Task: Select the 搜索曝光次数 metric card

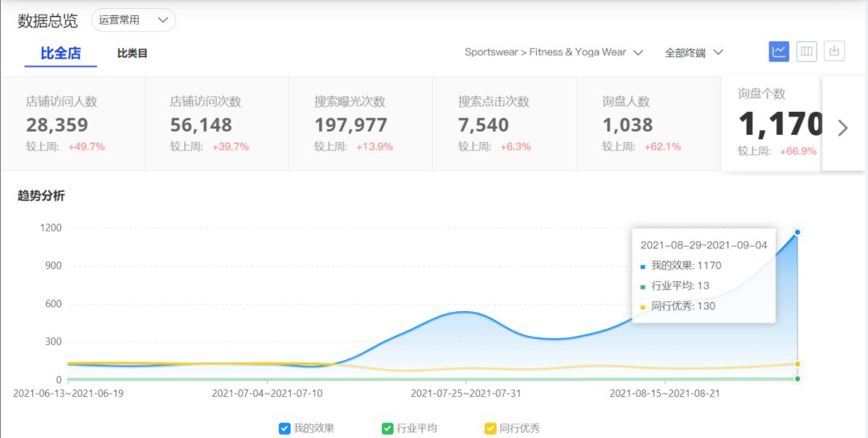Action: coord(360,124)
